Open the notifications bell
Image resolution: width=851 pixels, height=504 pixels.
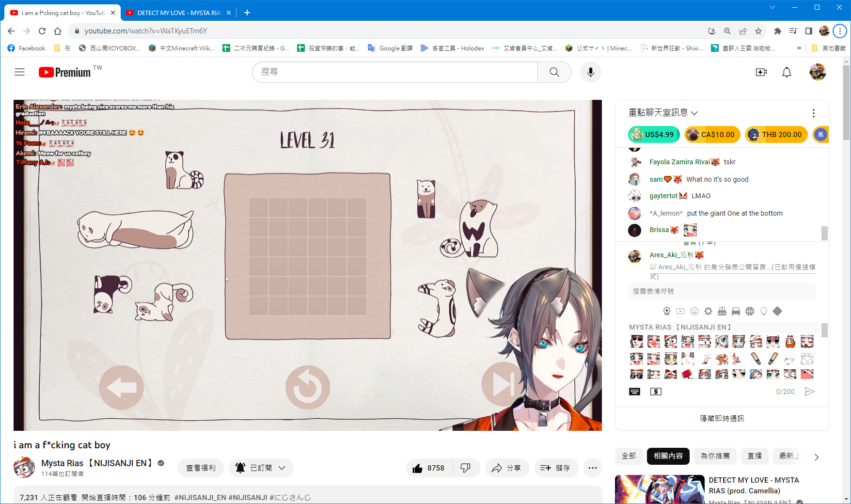pyautogui.click(x=787, y=72)
